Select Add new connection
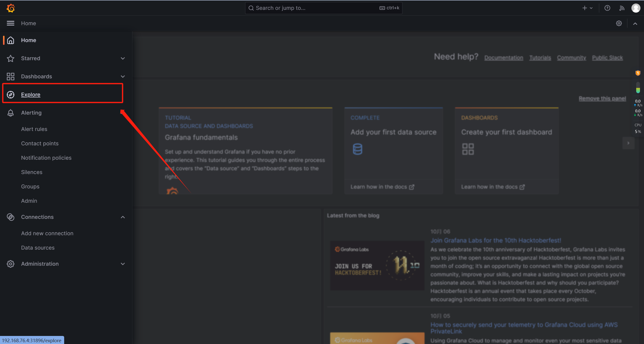 pyautogui.click(x=47, y=233)
